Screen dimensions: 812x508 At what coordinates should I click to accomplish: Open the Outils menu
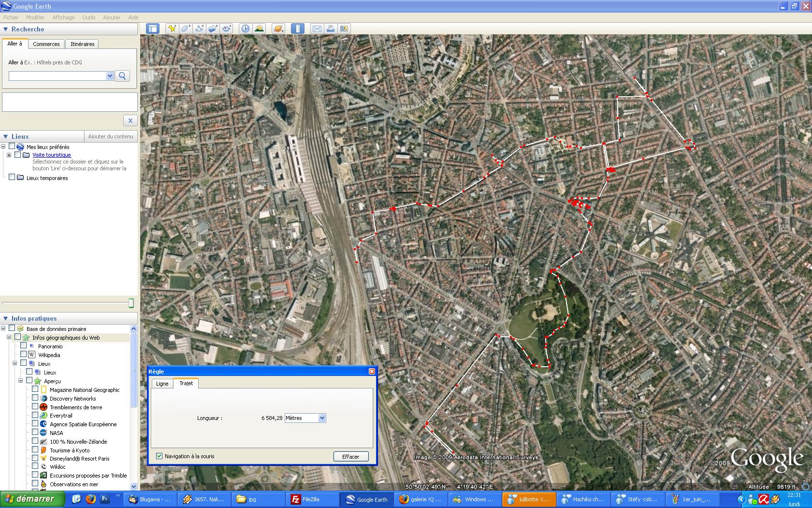88,17
